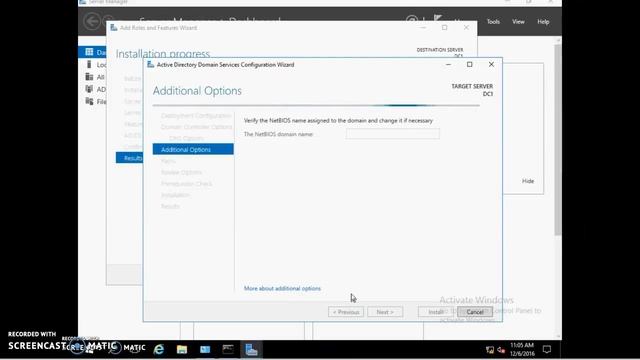Screen dimensions: 640x360
Task: Click the Server Manager back arrow
Action: click(x=92, y=21)
